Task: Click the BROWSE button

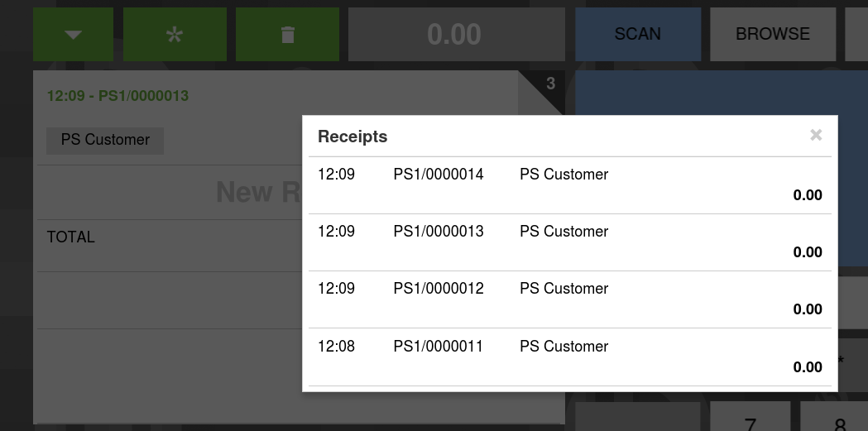Action: 772,35
